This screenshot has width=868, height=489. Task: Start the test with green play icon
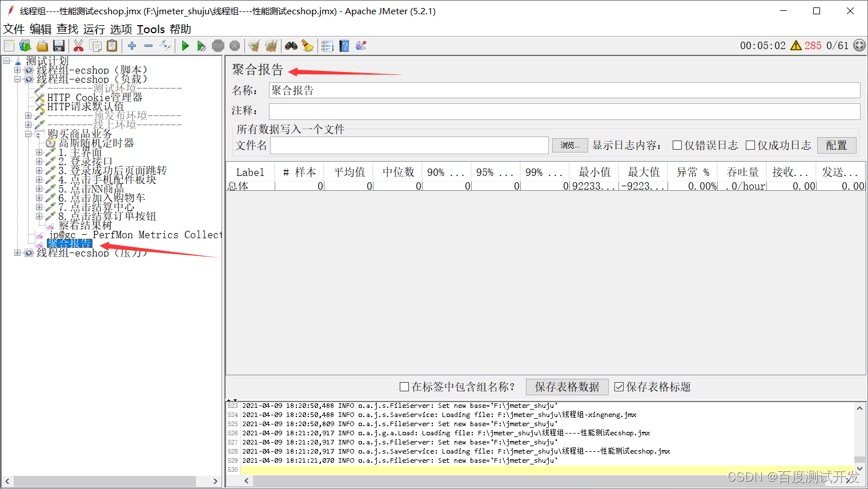click(185, 46)
